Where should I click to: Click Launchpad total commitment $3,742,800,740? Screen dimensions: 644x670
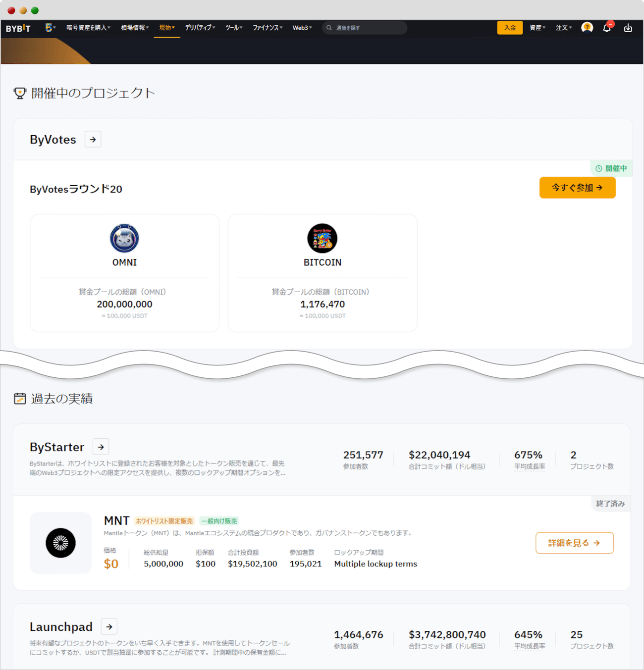pos(447,635)
